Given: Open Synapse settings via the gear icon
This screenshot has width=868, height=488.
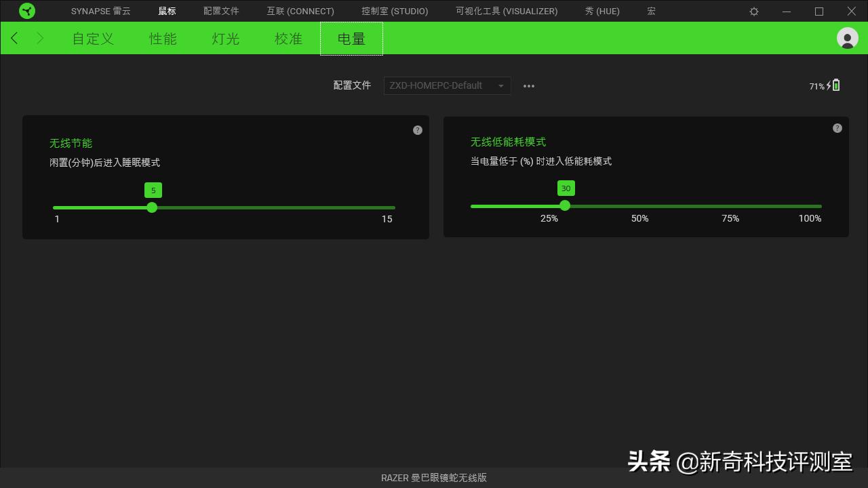Looking at the screenshot, I should click(753, 11).
